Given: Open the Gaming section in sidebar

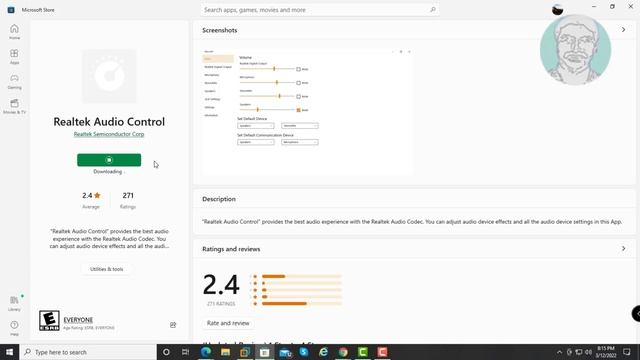Looking at the screenshot, I should click(x=14, y=82).
